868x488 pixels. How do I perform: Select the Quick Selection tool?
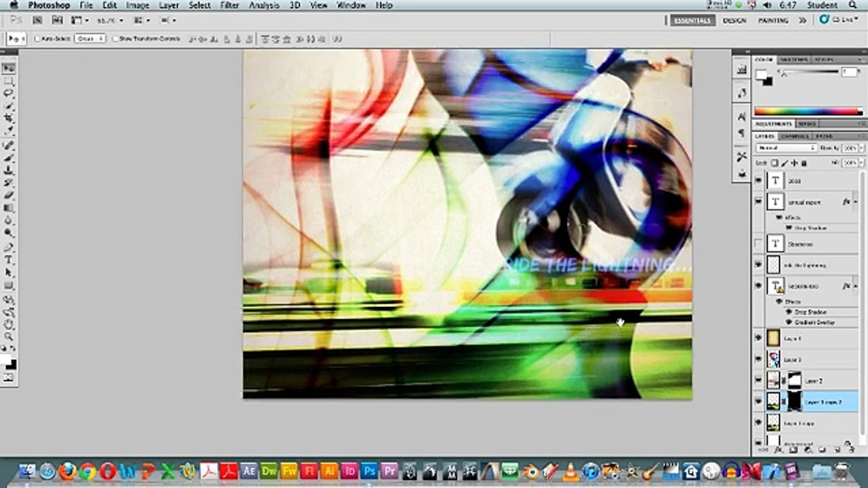pos(9,106)
